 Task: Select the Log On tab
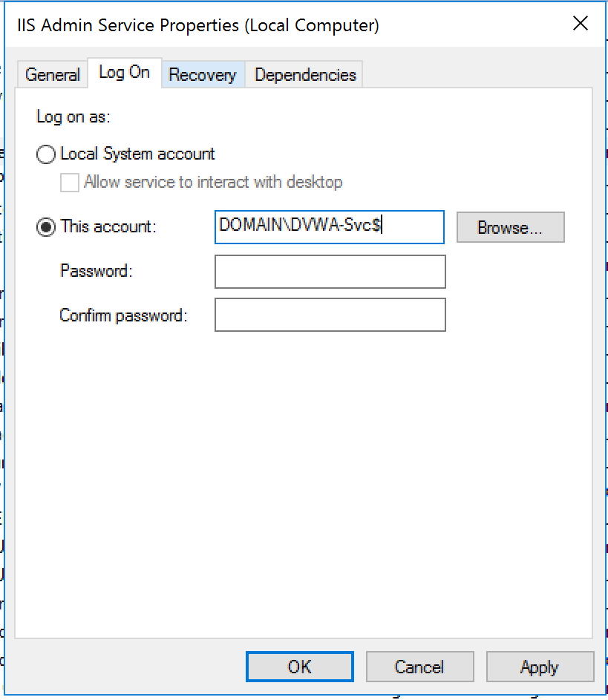tap(124, 72)
